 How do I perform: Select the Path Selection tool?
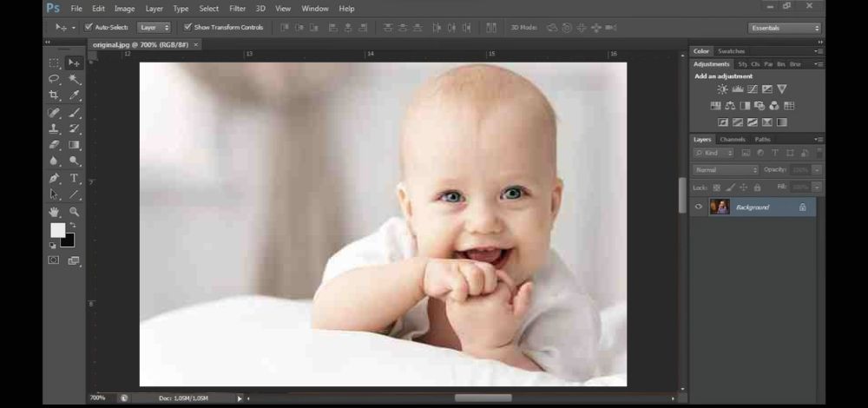pos(54,194)
